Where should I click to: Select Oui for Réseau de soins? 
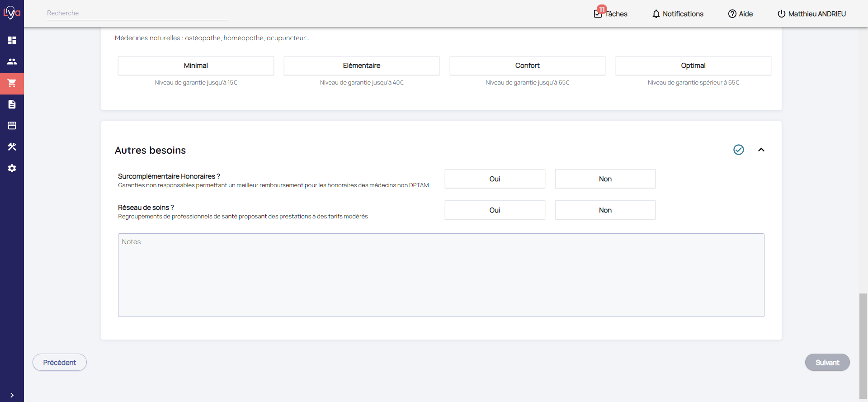click(495, 210)
